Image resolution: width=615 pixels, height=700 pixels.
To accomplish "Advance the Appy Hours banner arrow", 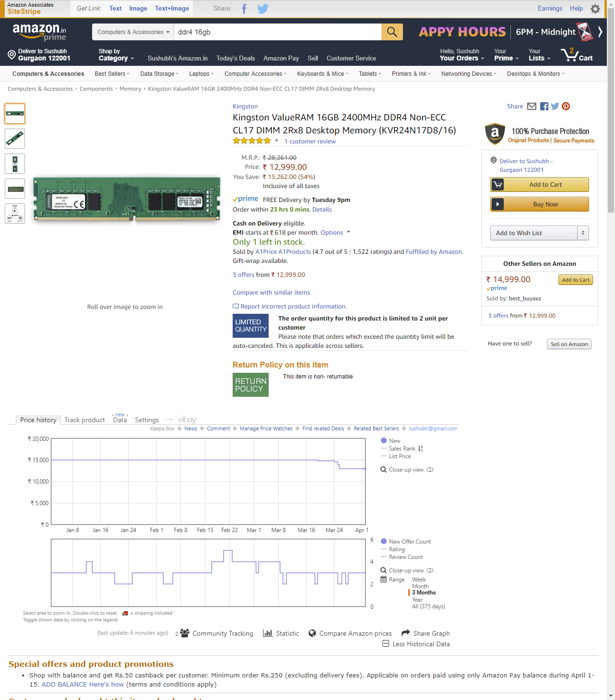I will click(x=600, y=32).
